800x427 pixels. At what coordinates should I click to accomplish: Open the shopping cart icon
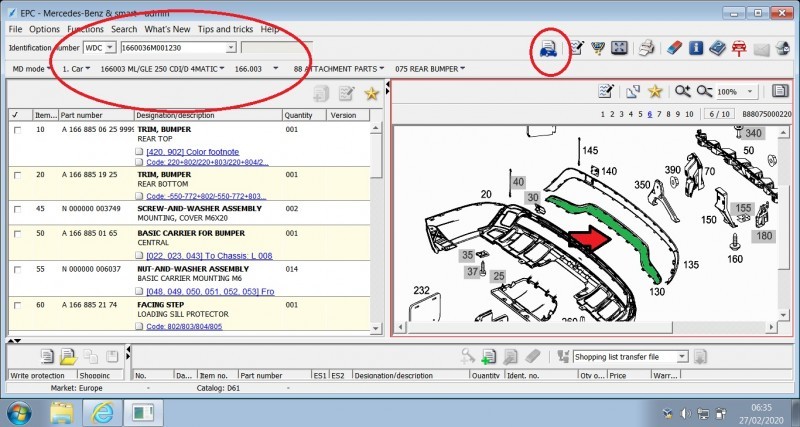(x=597, y=48)
